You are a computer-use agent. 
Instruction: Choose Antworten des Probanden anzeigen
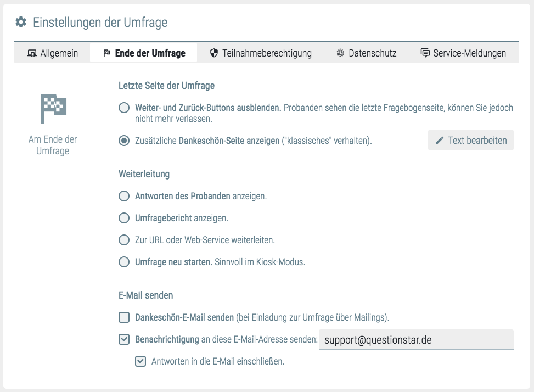(124, 196)
